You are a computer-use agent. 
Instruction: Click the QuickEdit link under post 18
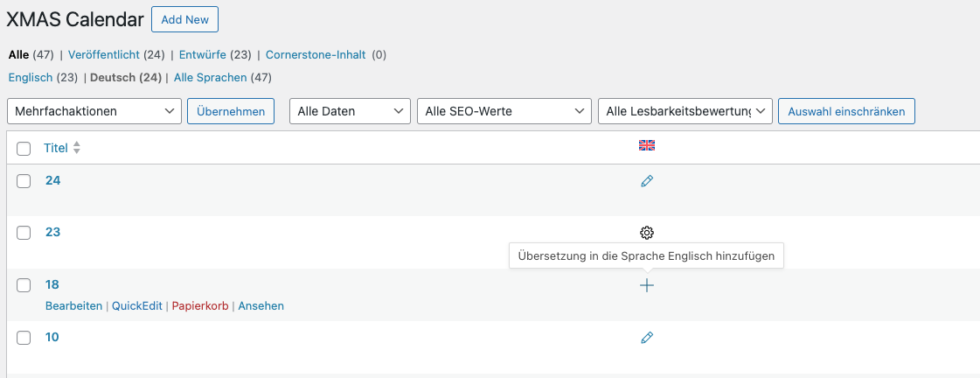click(x=137, y=306)
